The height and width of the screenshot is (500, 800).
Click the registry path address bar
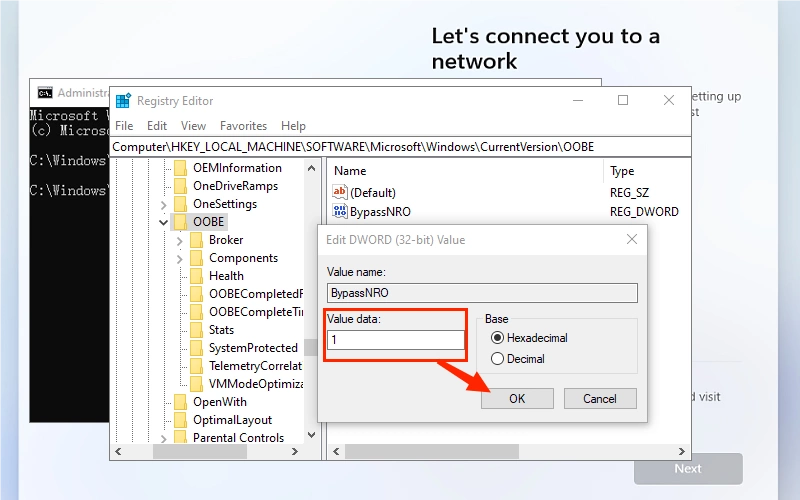tap(401, 147)
